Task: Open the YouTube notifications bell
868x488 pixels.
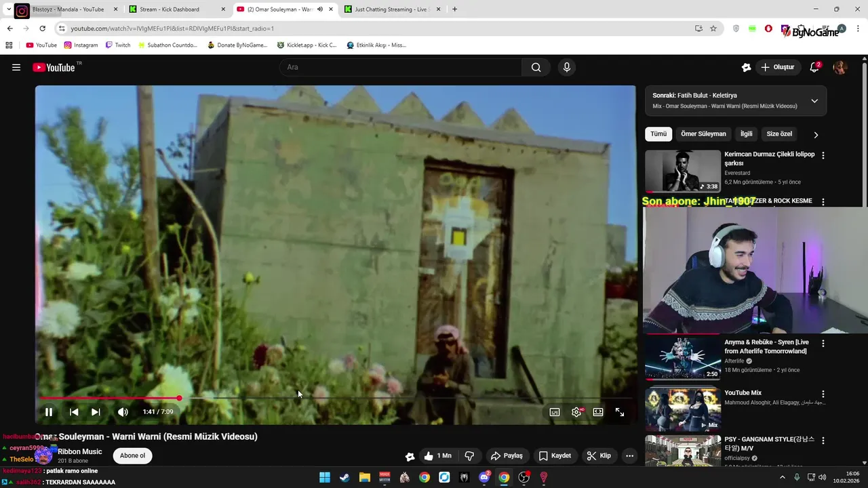Action: click(x=814, y=67)
